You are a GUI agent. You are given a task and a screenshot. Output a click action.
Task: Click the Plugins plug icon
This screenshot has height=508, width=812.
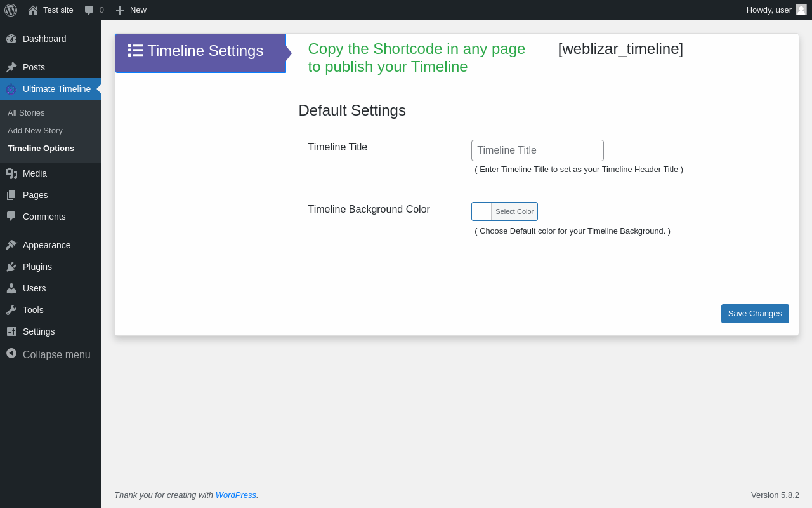point(11,267)
